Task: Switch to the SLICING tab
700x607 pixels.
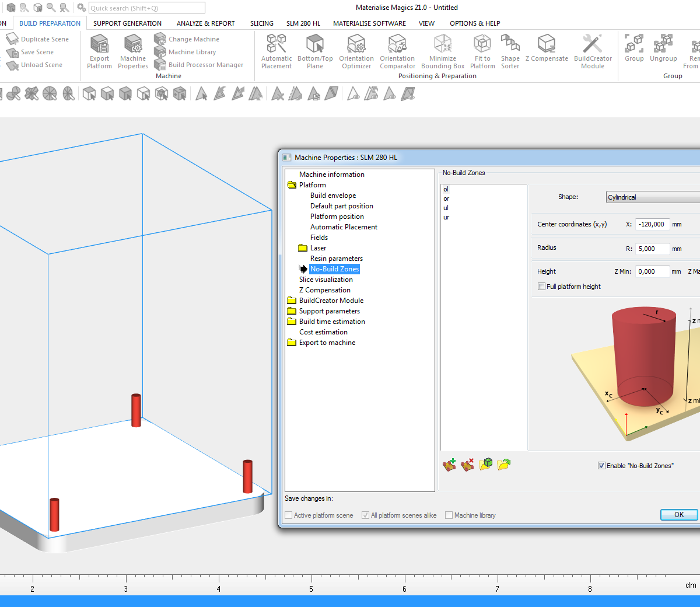Action: tap(262, 23)
